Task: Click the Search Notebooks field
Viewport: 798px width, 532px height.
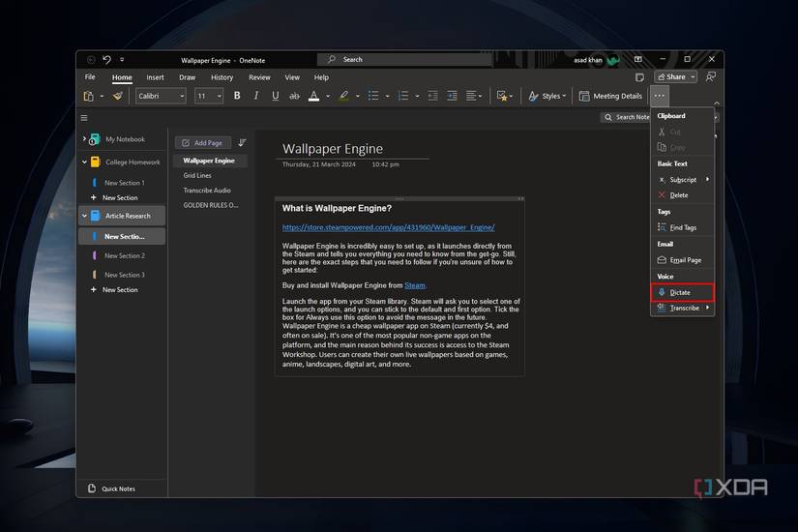Action: point(626,117)
